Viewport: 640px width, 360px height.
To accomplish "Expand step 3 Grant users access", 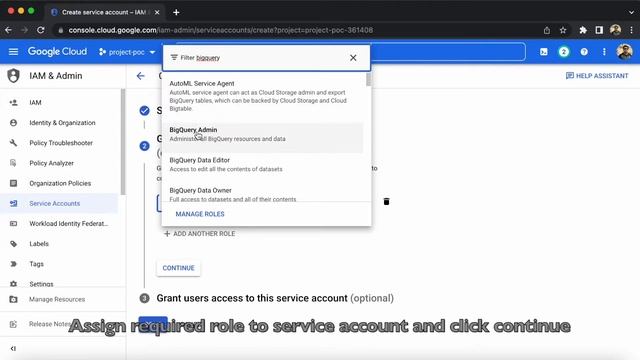I will (x=275, y=298).
